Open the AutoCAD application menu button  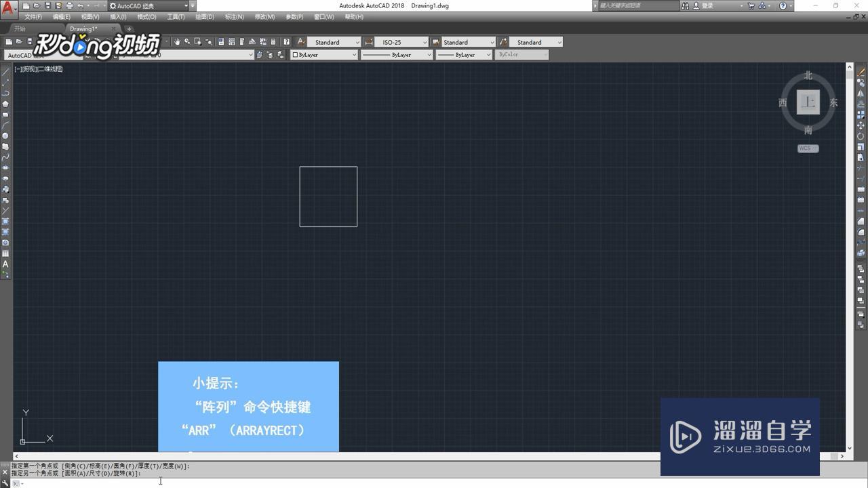tap(7, 11)
